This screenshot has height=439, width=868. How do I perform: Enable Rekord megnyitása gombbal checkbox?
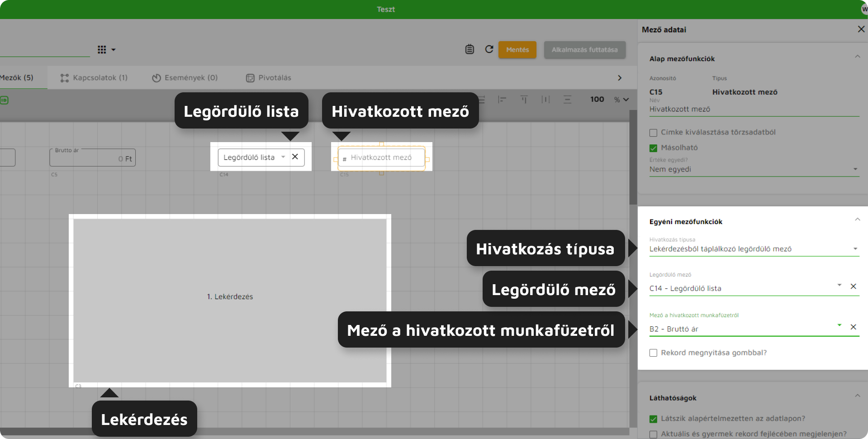tap(653, 353)
